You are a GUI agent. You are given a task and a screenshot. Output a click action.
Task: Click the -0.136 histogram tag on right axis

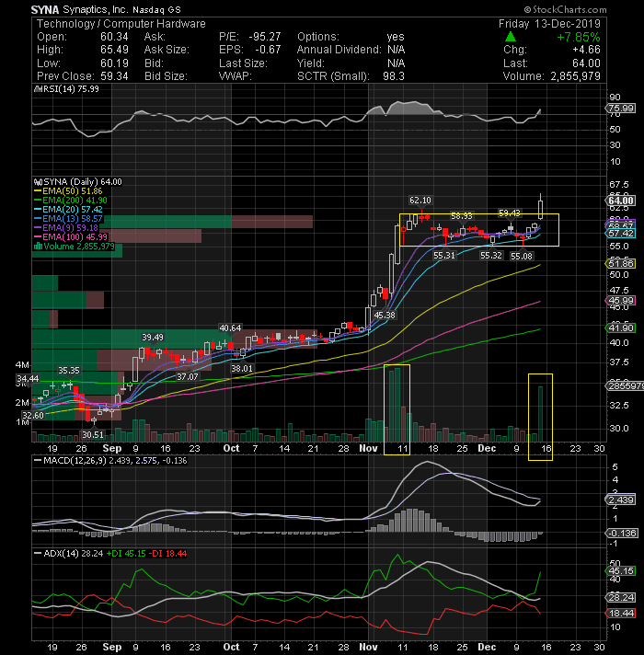pos(622,534)
